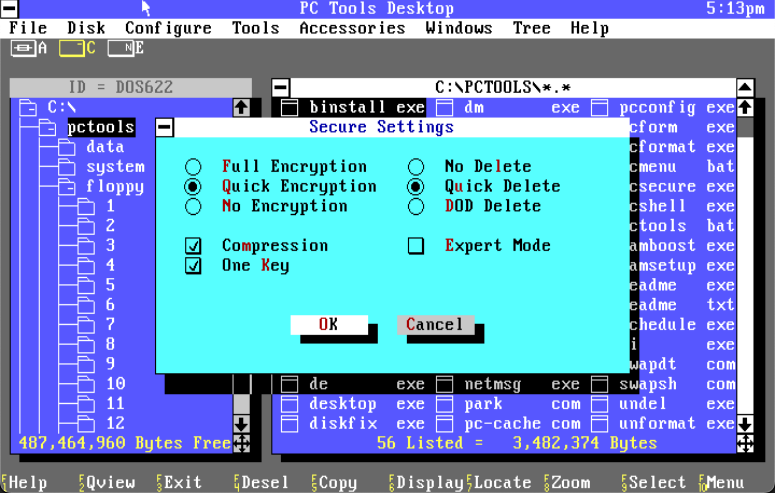The height and width of the screenshot is (493, 775).
Task: Click the folder icon of data directory
Action: 67,147
